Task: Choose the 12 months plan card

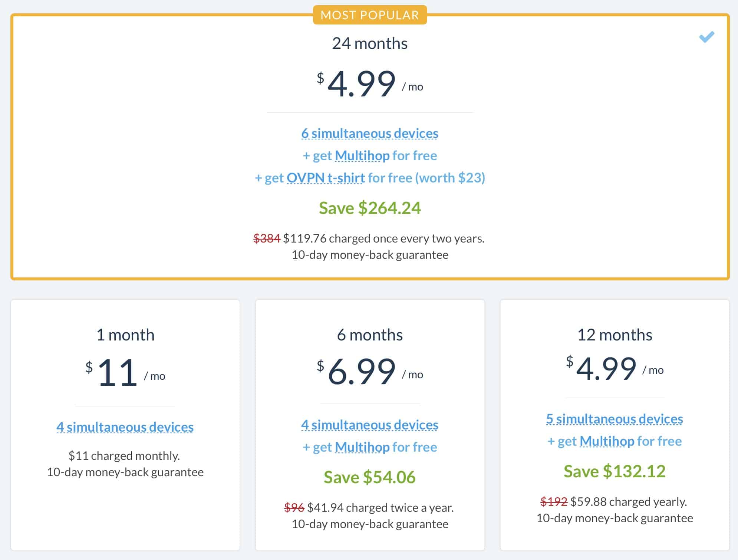Action: pyautogui.click(x=615, y=425)
